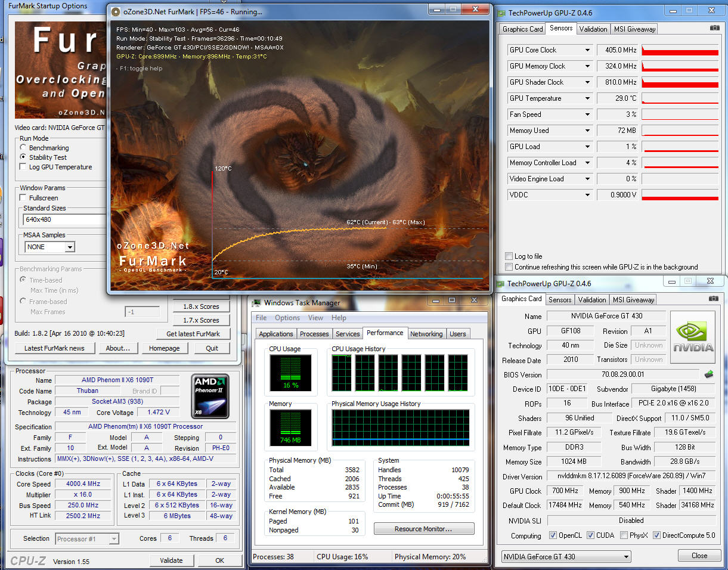Click the Windows Task Manager title bar icon

257,303
